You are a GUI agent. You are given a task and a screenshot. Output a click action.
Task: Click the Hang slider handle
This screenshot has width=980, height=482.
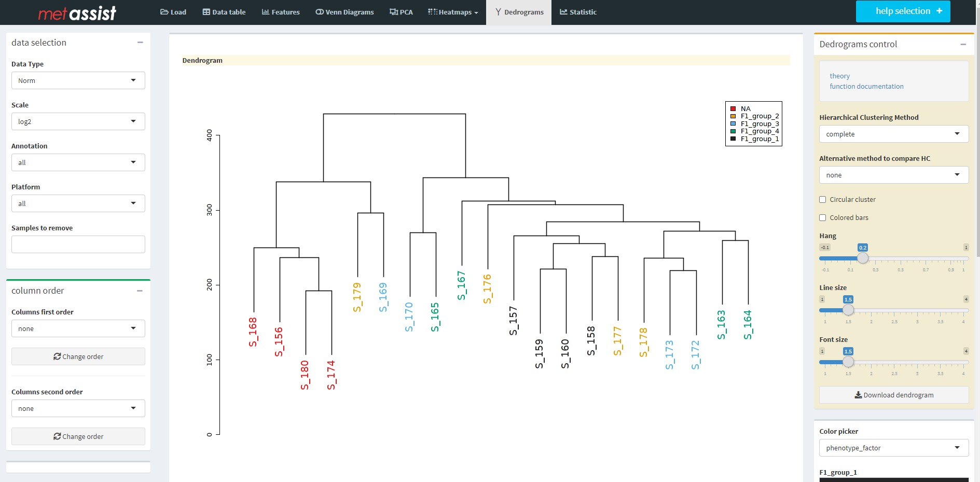click(x=862, y=258)
